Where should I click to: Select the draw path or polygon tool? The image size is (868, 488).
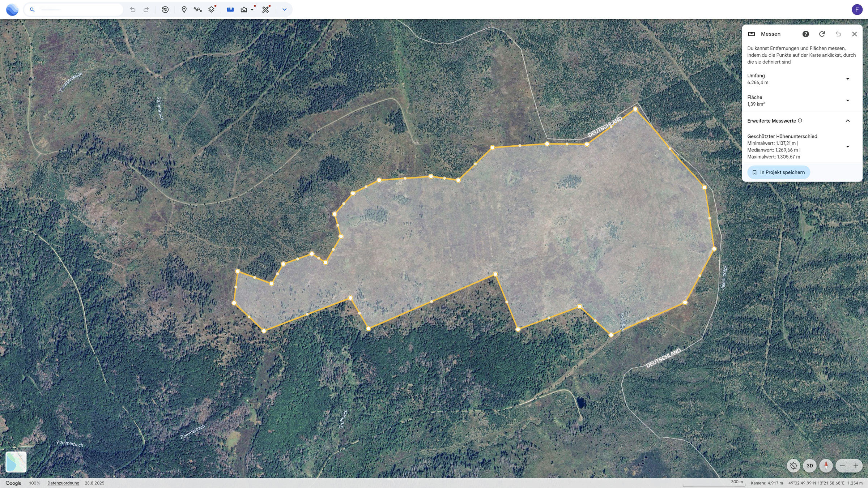pyautogui.click(x=197, y=10)
